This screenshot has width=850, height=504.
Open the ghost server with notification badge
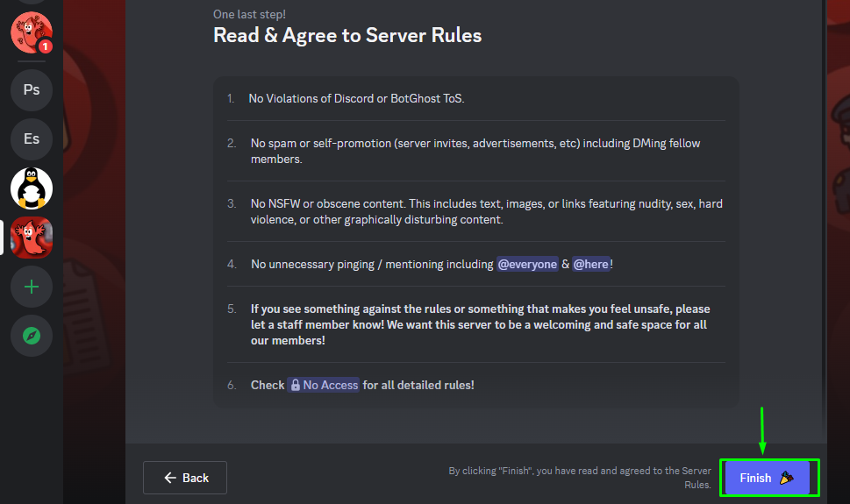click(32, 32)
